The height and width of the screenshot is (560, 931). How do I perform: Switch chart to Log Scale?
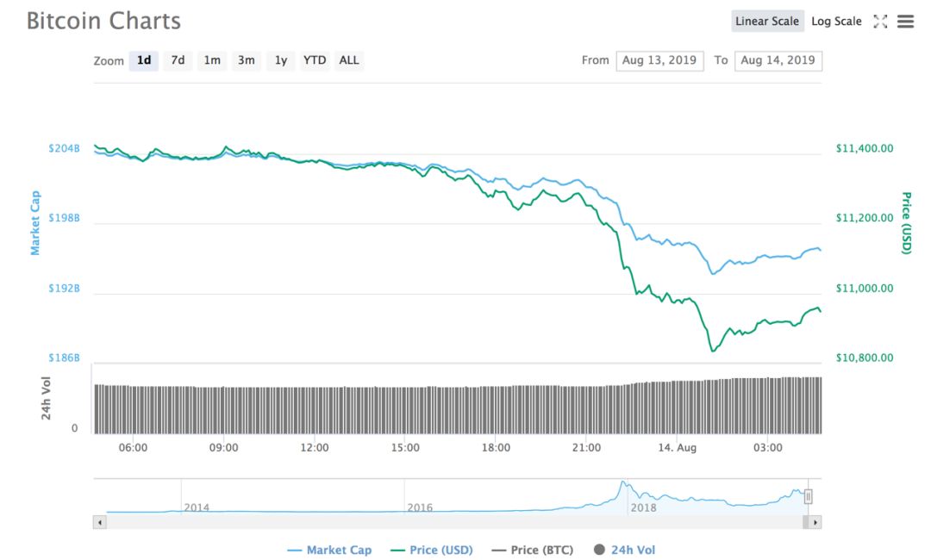[x=836, y=22]
